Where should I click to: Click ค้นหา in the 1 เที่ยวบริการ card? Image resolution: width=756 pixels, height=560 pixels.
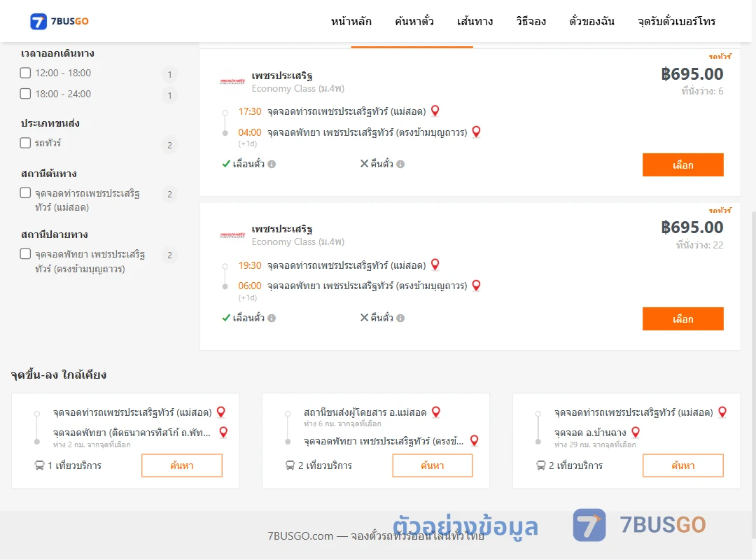(x=182, y=465)
